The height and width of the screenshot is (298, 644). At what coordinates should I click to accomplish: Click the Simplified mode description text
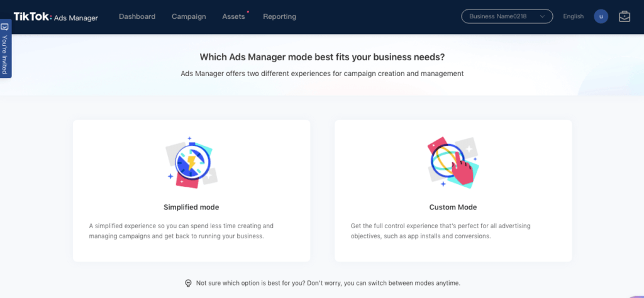[181, 231]
